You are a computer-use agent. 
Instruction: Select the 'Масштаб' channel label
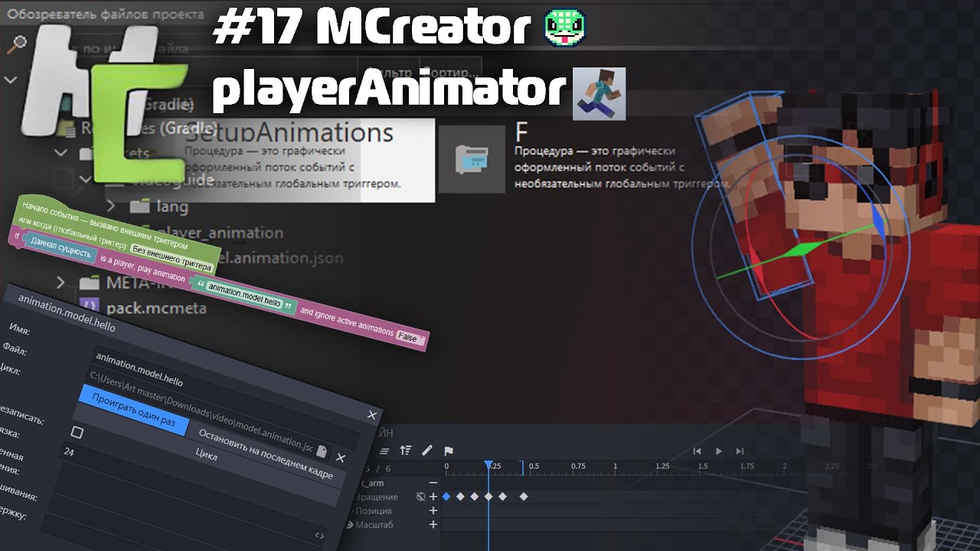point(374,524)
